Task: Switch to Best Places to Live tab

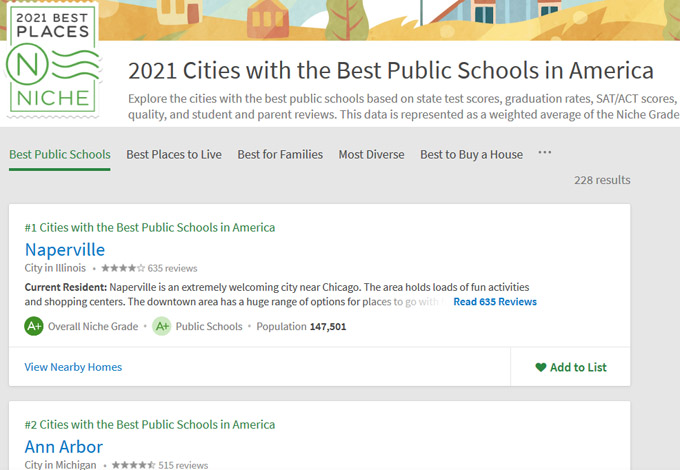Action: click(174, 155)
